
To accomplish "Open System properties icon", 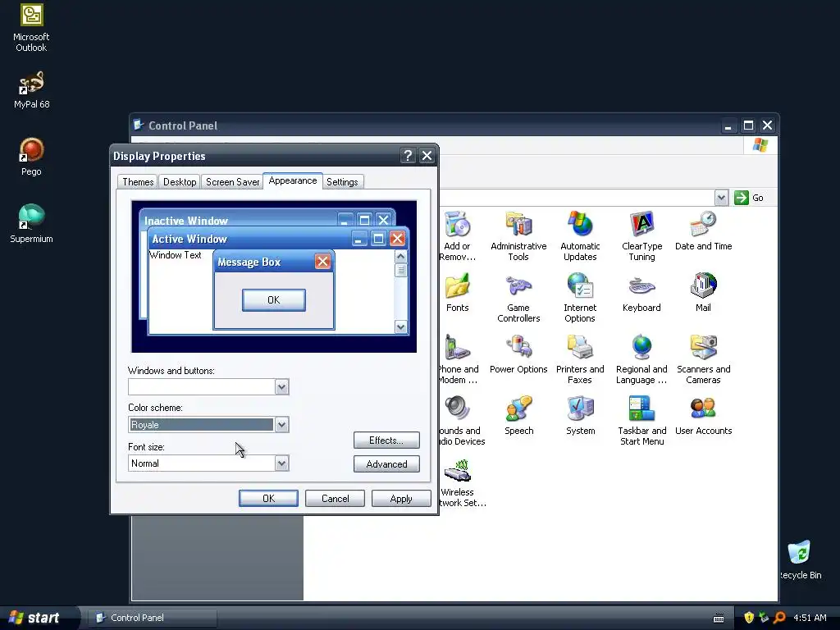I will 580,416.
